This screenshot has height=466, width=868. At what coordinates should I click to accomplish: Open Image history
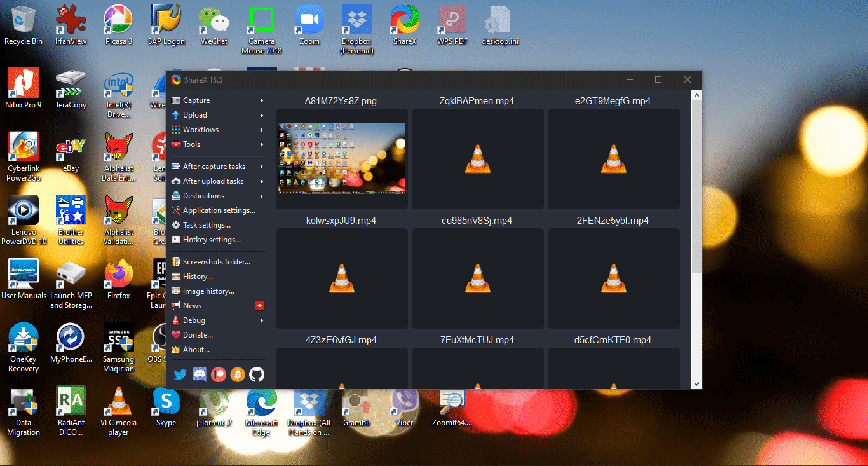pyautogui.click(x=217, y=291)
